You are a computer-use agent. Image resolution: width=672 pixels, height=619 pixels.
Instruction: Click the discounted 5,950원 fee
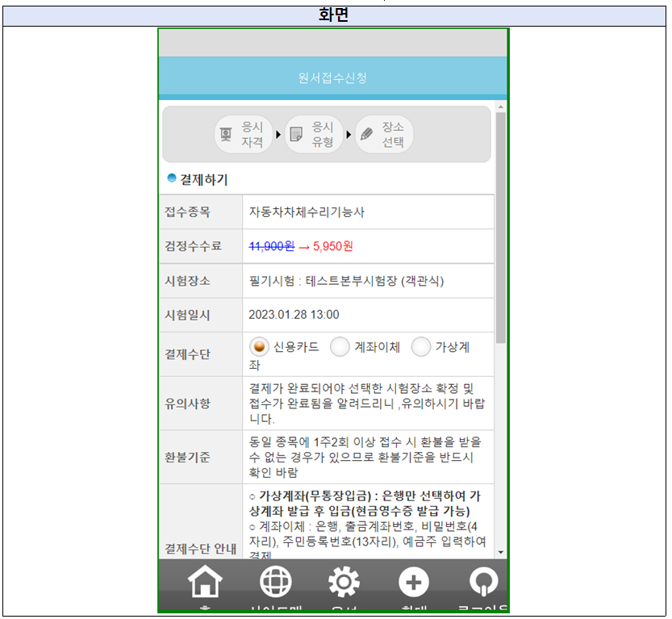pyautogui.click(x=332, y=246)
